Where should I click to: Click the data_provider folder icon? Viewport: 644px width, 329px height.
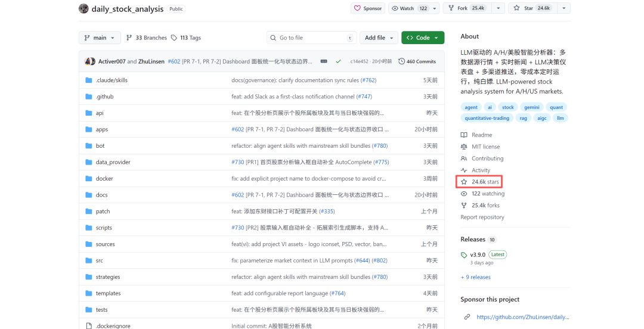[x=89, y=162]
